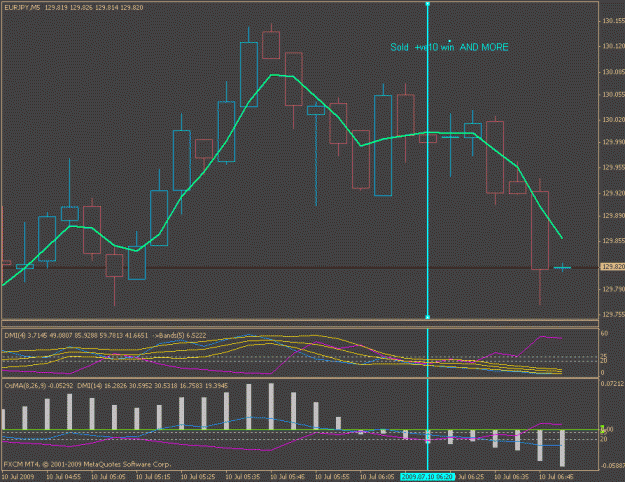Image resolution: width=625 pixels, height=482 pixels.
Task: Click the '10 Jul 05:55' time axis label
Action: [332, 477]
